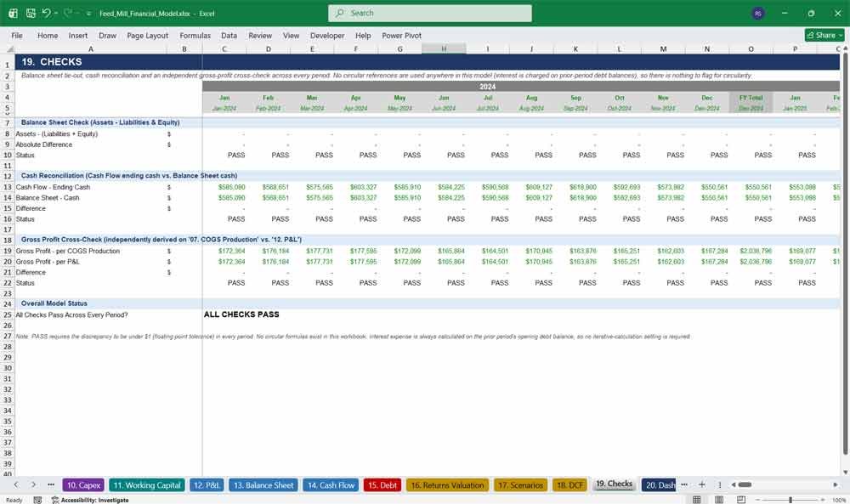Click the Excel app icon in title bar

pyautogui.click(x=13, y=13)
